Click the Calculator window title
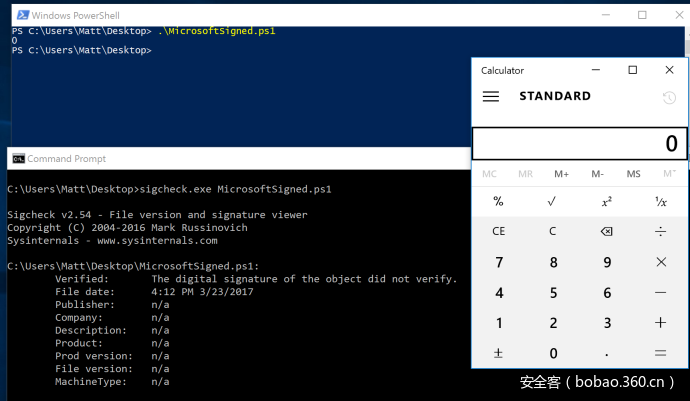The height and width of the screenshot is (401, 690). tap(502, 70)
